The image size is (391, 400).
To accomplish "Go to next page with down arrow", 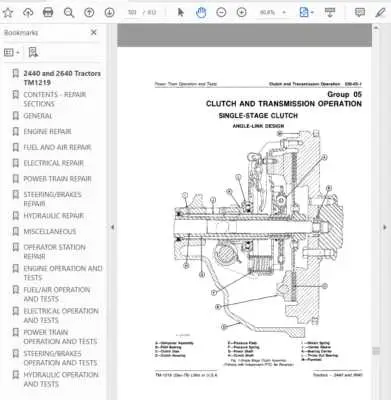I will [x=109, y=13].
